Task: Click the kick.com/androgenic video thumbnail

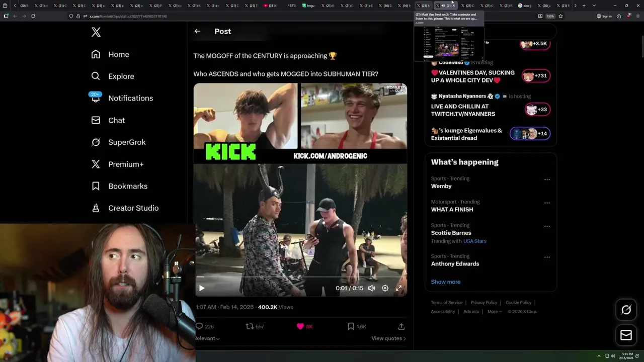Action: click(x=300, y=190)
